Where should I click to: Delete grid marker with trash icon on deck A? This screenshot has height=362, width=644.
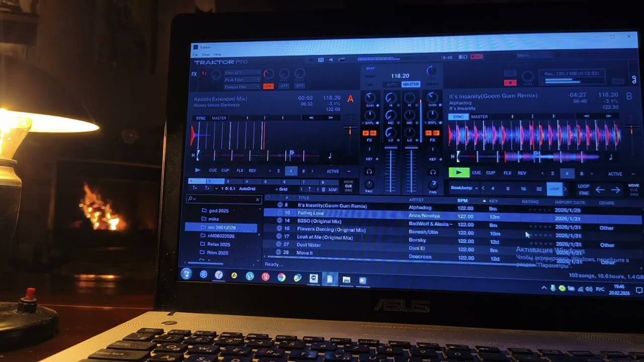[x=323, y=190]
